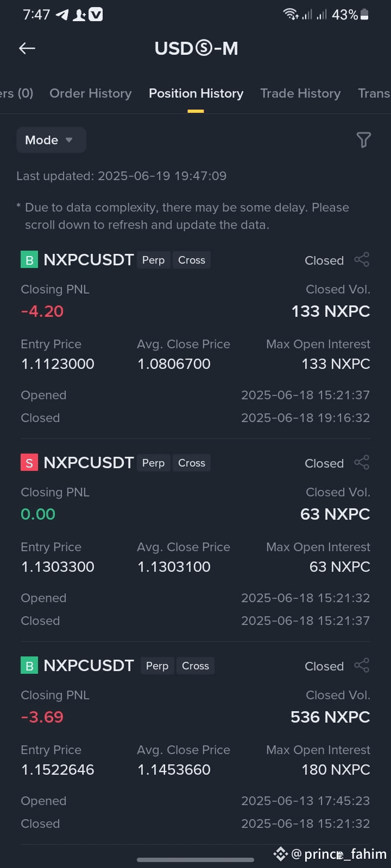Select the Position History tab
This screenshot has width=391, height=868.
pyautogui.click(x=196, y=93)
